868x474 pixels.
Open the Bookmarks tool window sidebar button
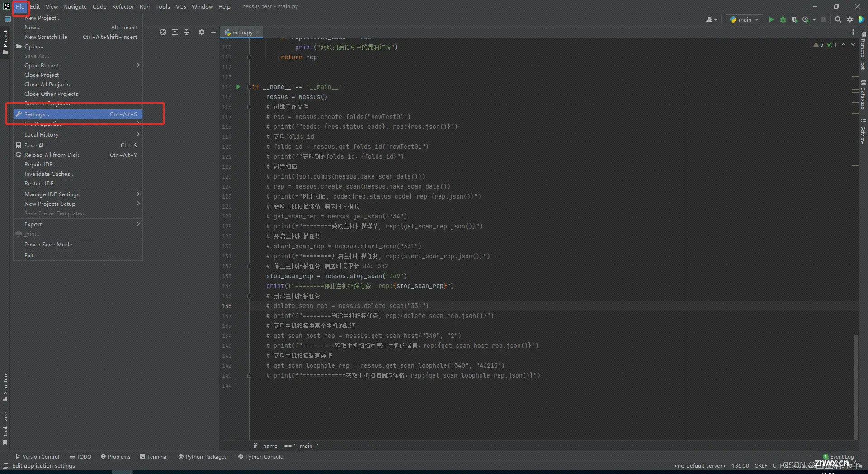(5, 427)
